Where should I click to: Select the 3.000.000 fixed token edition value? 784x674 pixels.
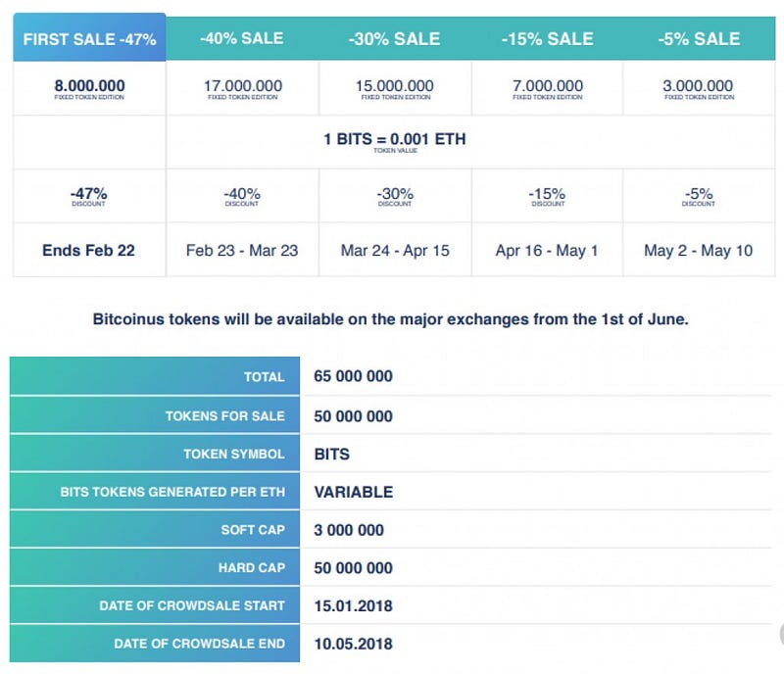point(699,88)
